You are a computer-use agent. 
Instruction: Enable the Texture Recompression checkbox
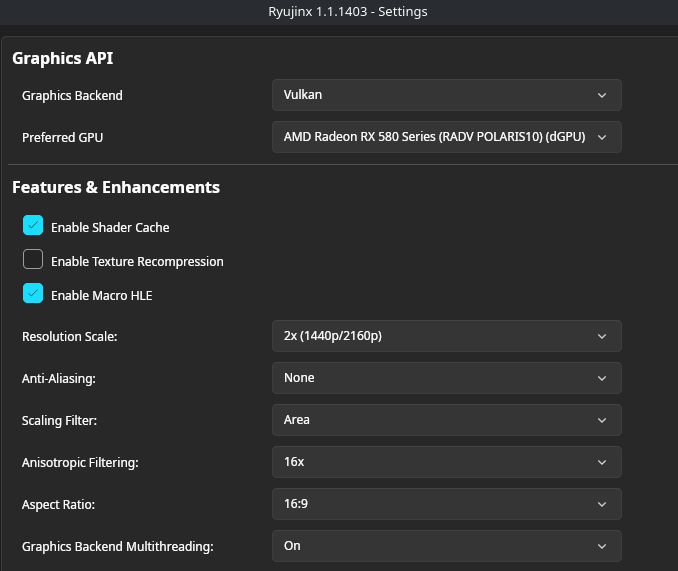[x=33, y=260]
